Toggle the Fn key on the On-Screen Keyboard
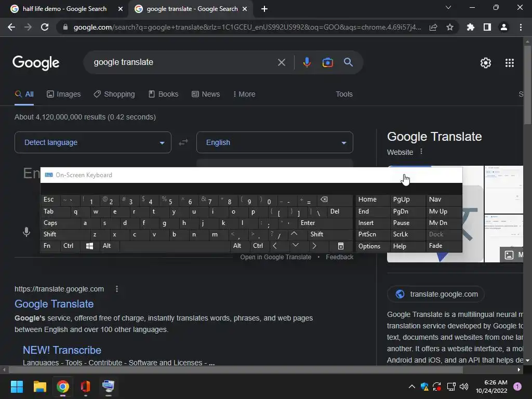The image size is (532, 399). click(50, 246)
